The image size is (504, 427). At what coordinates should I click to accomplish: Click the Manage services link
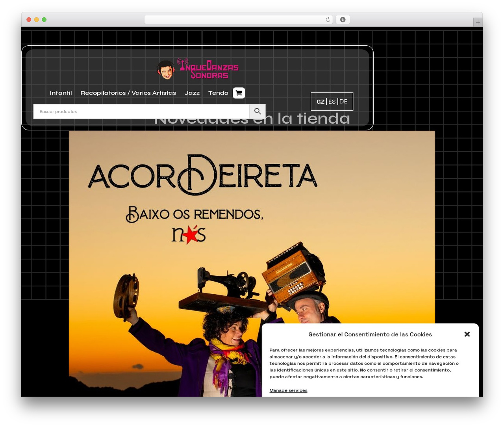288,390
